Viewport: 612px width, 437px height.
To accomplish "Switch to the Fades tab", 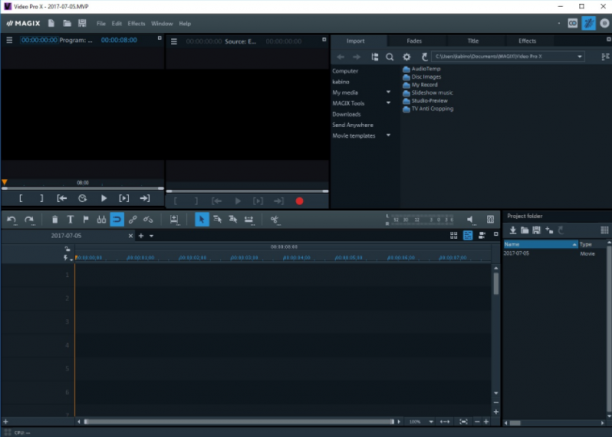I will 414,41.
